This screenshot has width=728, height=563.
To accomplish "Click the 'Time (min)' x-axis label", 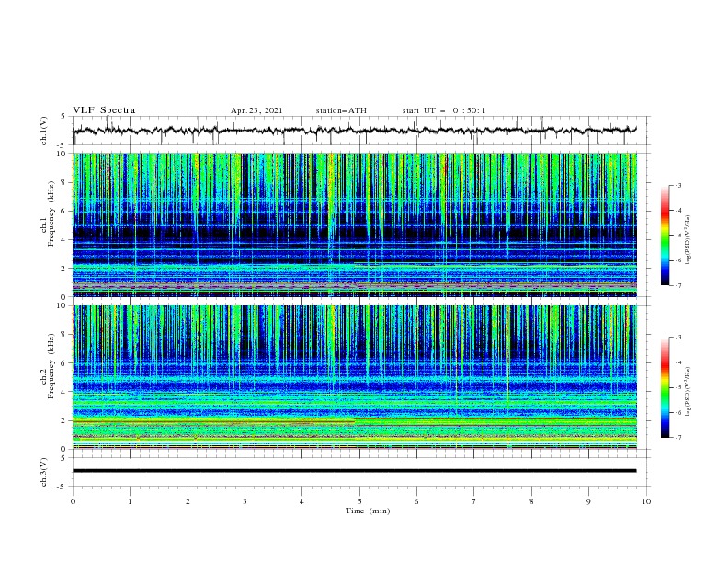I will (368, 511).
